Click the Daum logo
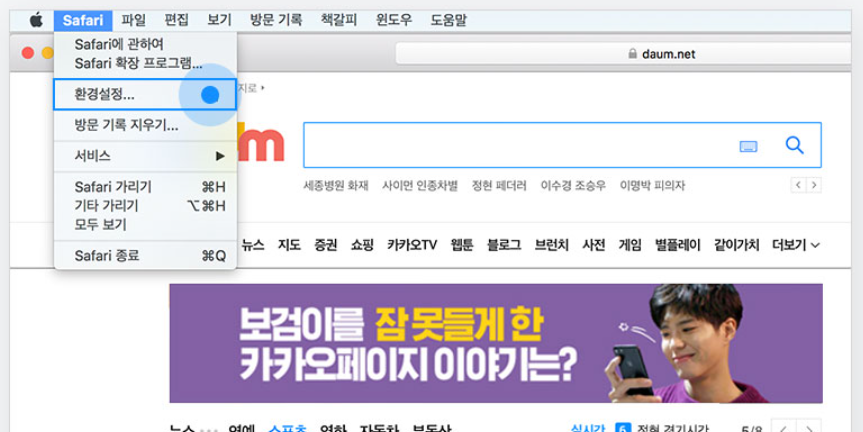Image resolution: width=863 pixels, height=432 pixels. 260,144
